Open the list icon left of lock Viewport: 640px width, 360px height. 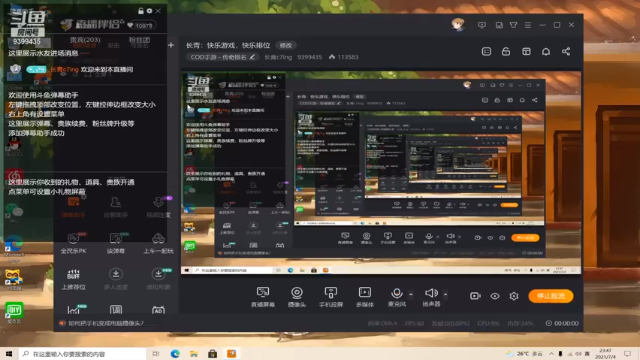tap(486, 51)
